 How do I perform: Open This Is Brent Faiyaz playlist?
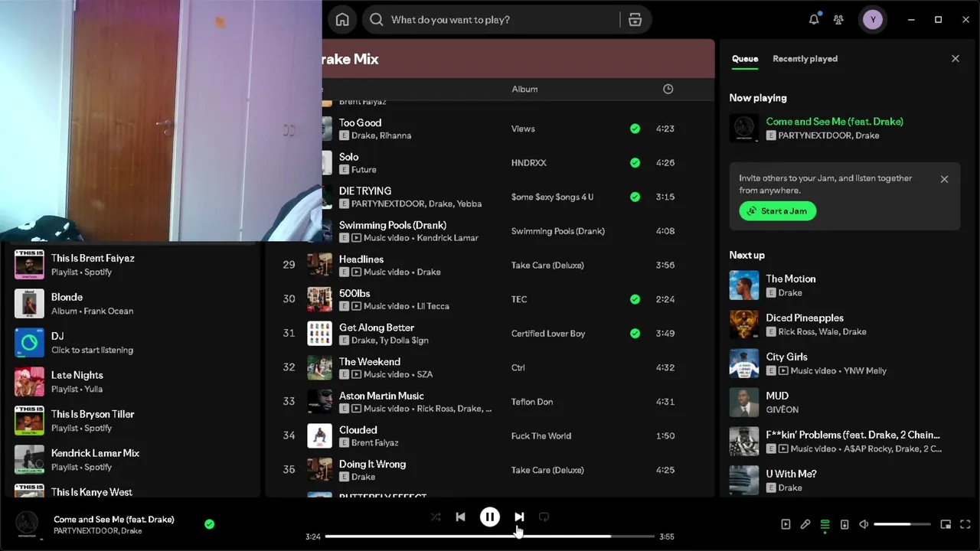tap(132, 265)
